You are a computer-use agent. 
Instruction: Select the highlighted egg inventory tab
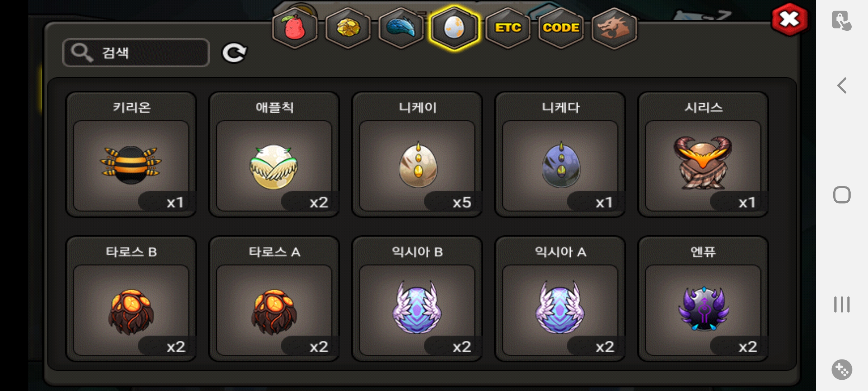(454, 28)
